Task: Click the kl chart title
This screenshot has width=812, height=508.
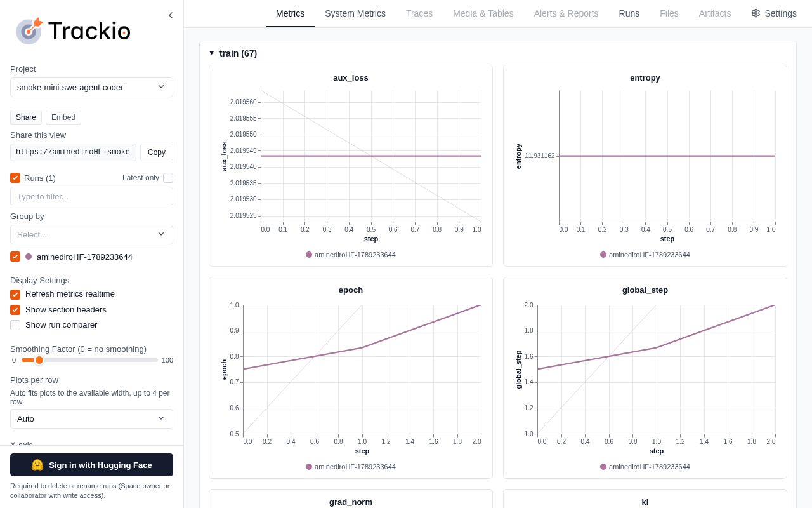Action: tap(645, 502)
